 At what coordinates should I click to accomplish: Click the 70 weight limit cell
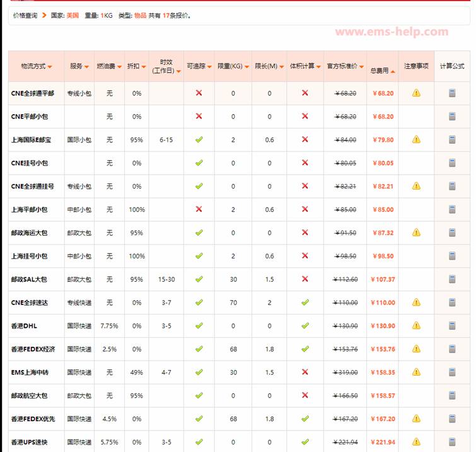233,303
